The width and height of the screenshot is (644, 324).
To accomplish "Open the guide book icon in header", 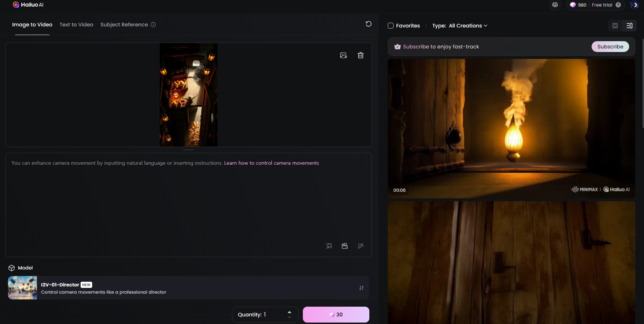I will pyautogui.click(x=555, y=5).
